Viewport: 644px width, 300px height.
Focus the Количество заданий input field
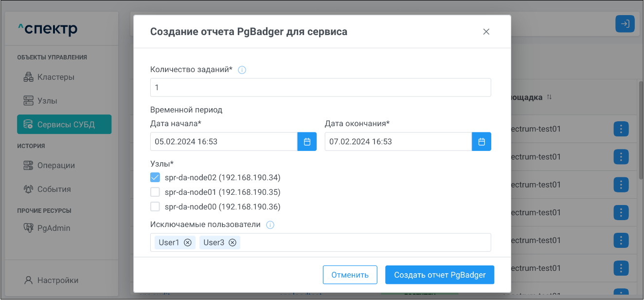pyautogui.click(x=321, y=88)
